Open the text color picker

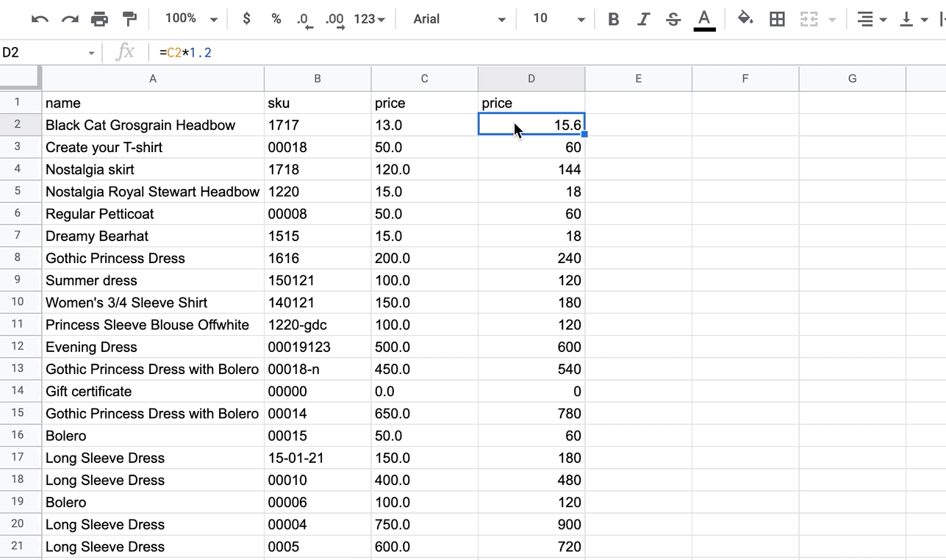click(704, 20)
